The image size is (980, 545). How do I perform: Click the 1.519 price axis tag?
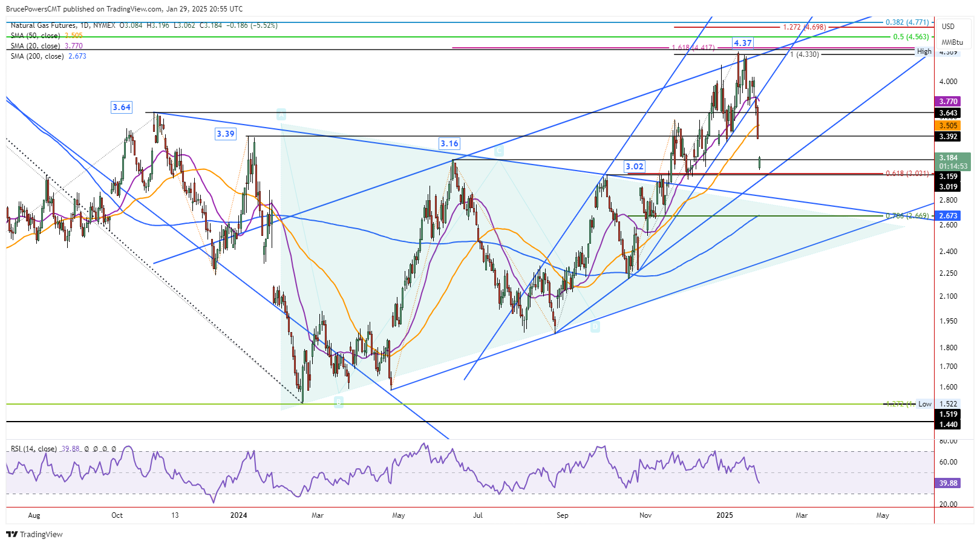[947, 414]
